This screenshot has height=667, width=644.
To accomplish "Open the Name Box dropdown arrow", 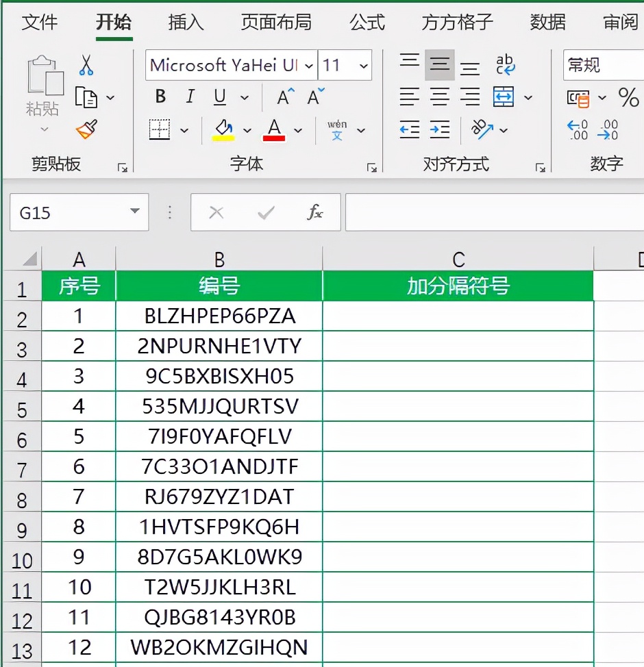I will tap(135, 211).
